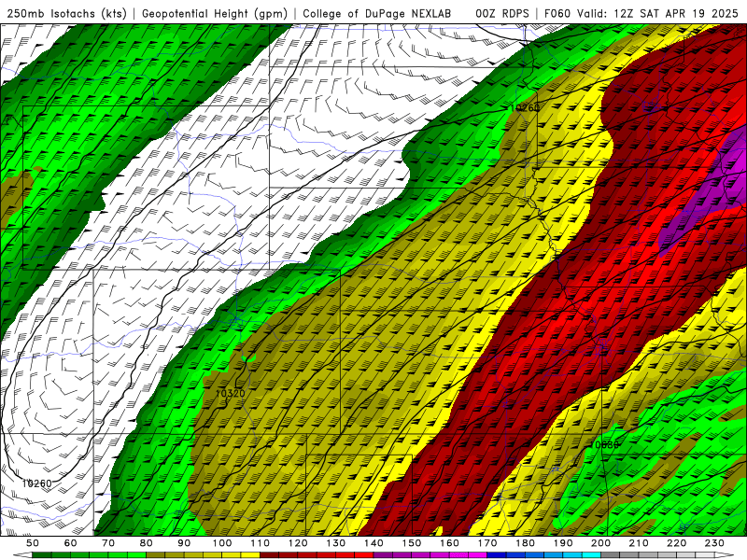Click the dark gray swatch below 200

[611, 555]
